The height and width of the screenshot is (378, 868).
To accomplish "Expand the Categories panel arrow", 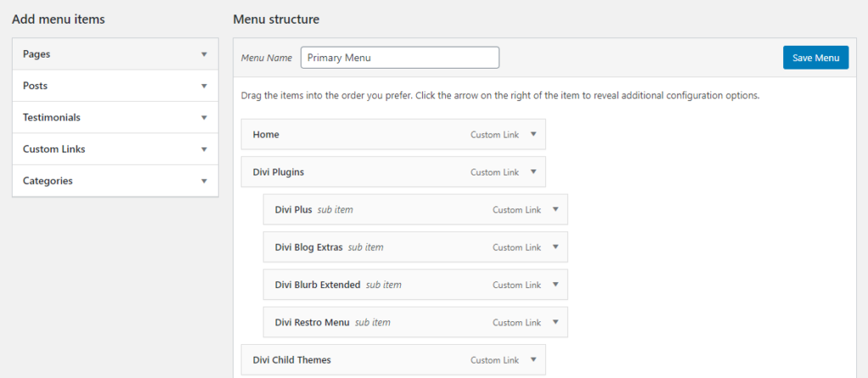I will tap(204, 181).
